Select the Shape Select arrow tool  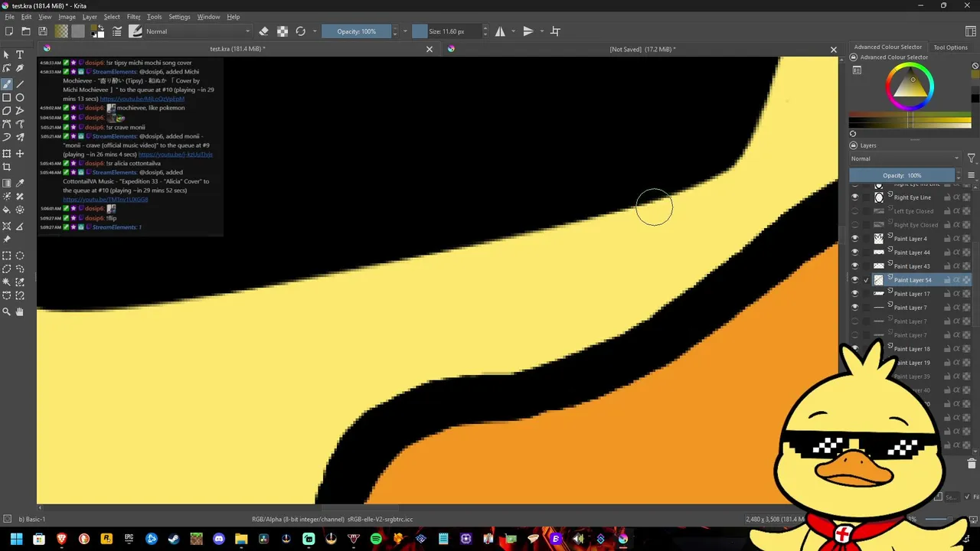click(7, 55)
